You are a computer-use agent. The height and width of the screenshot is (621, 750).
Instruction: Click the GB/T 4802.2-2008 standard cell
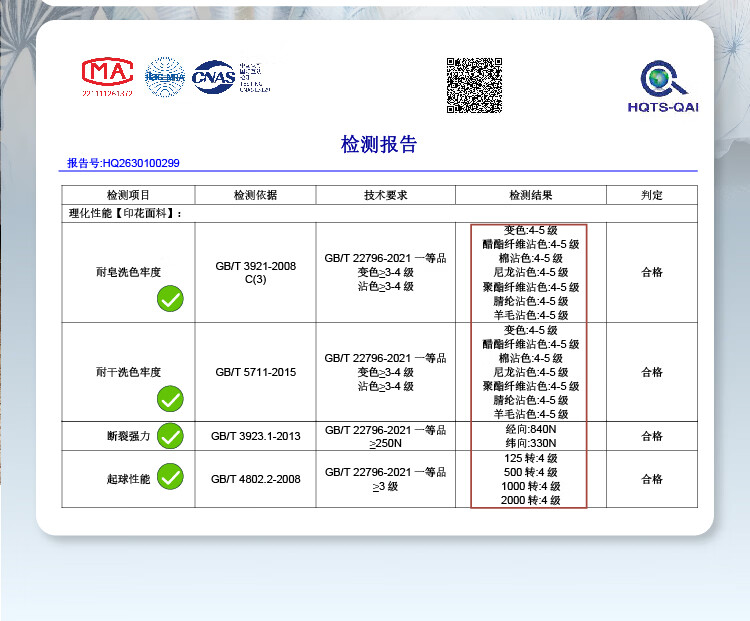coord(254,479)
